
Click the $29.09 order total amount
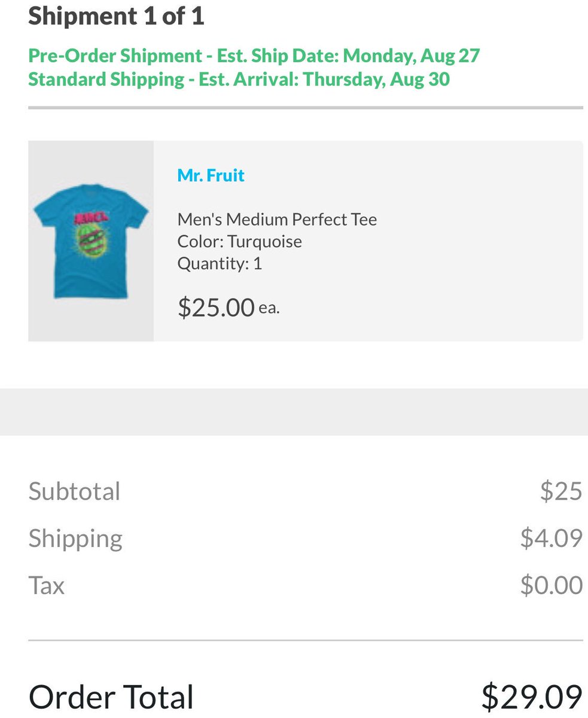coord(532,697)
